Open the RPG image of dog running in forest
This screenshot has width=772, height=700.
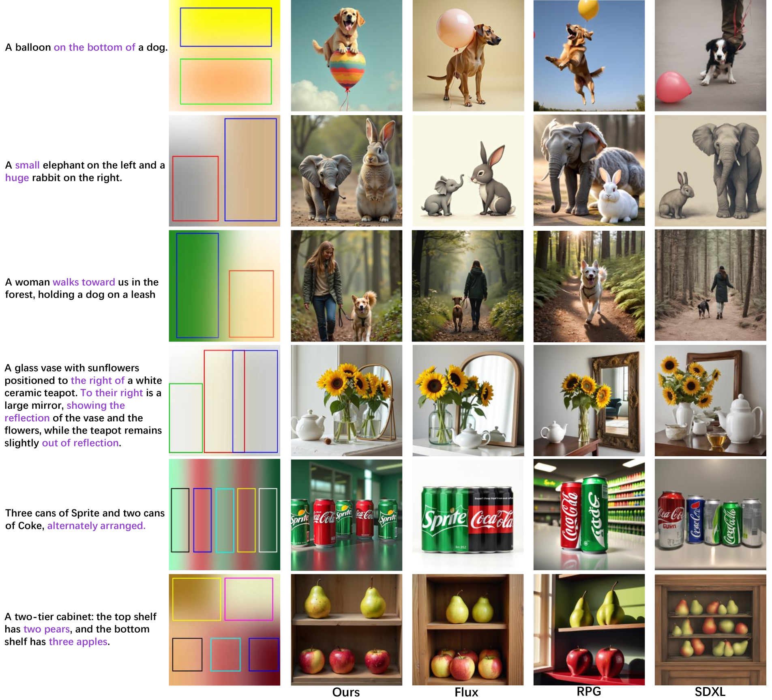click(589, 286)
